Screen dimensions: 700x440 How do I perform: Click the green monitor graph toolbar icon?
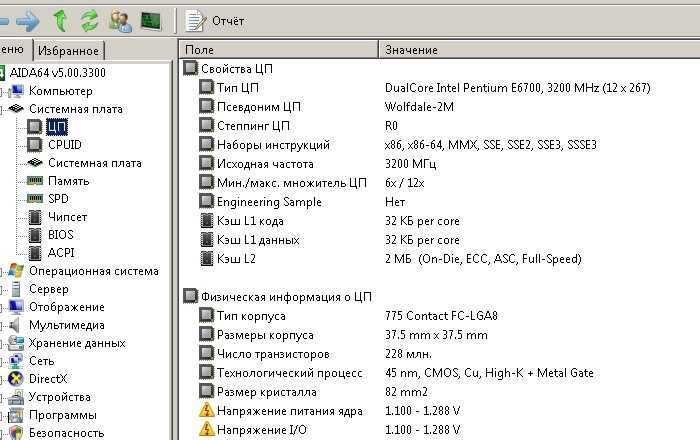pyautogui.click(x=150, y=21)
